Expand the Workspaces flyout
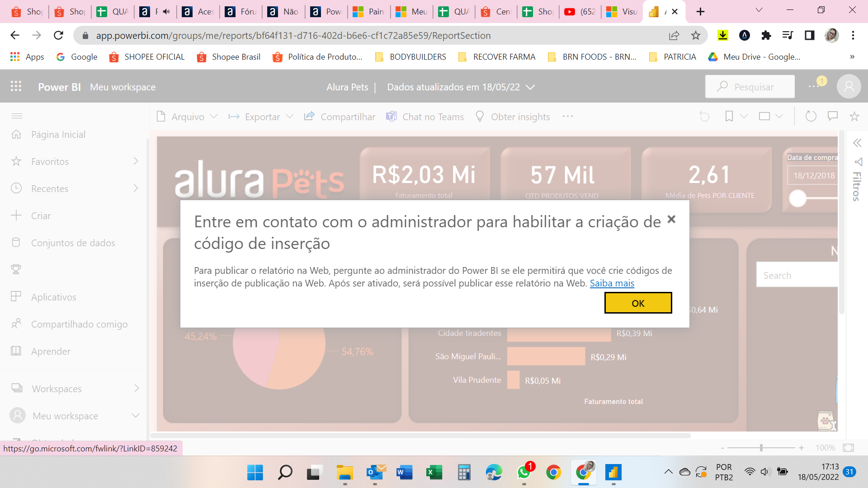 pyautogui.click(x=137, y=389)
